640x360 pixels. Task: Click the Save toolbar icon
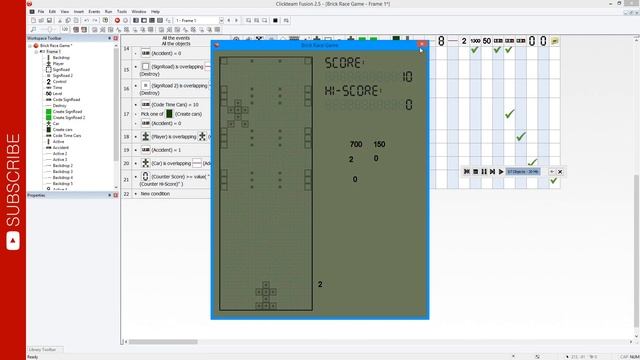tap(49, 20)
